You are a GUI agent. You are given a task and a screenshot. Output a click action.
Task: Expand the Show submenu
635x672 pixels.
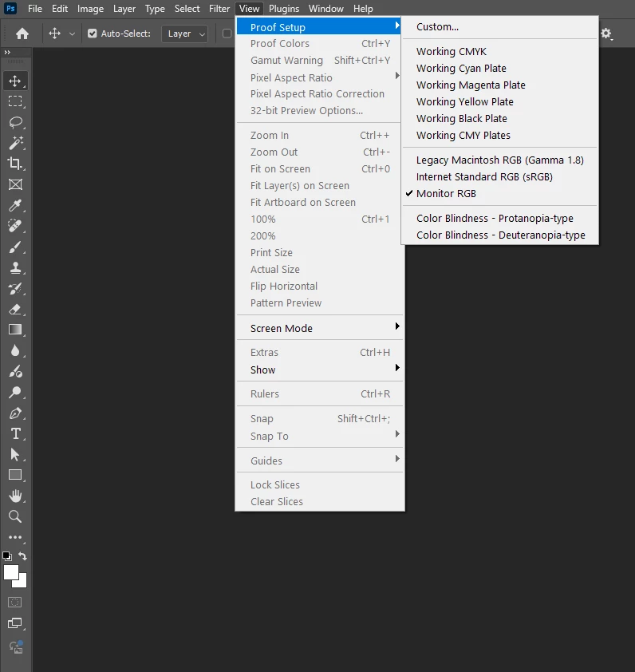point(320,370)
